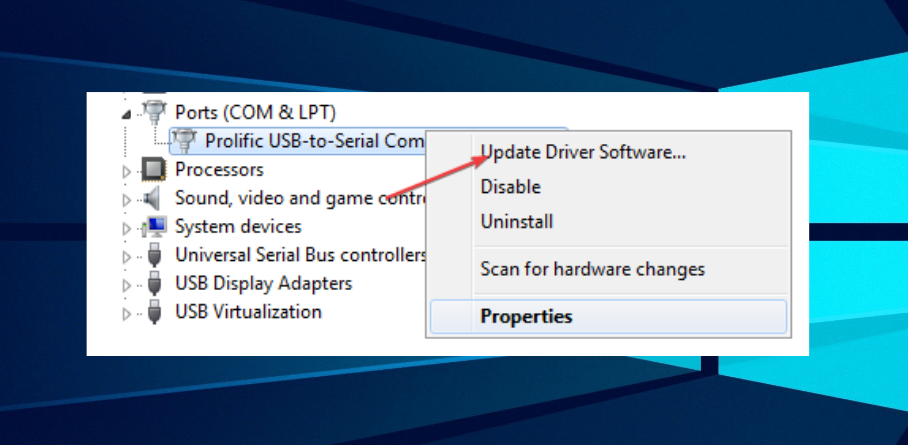Click the Prolific USB-to-Serial device icon
The height and width of the screenshot is (445, 908).
click(184, 139)
